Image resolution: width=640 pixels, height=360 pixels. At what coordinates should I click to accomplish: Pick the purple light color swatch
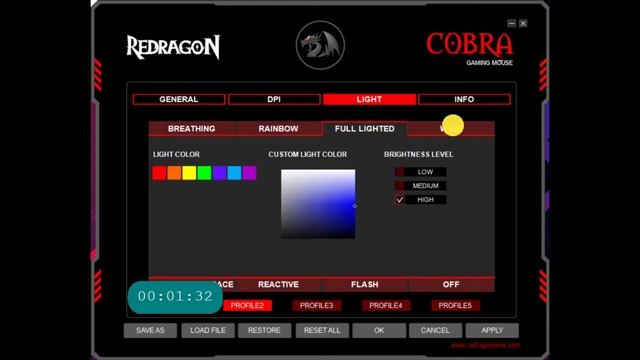249,173
